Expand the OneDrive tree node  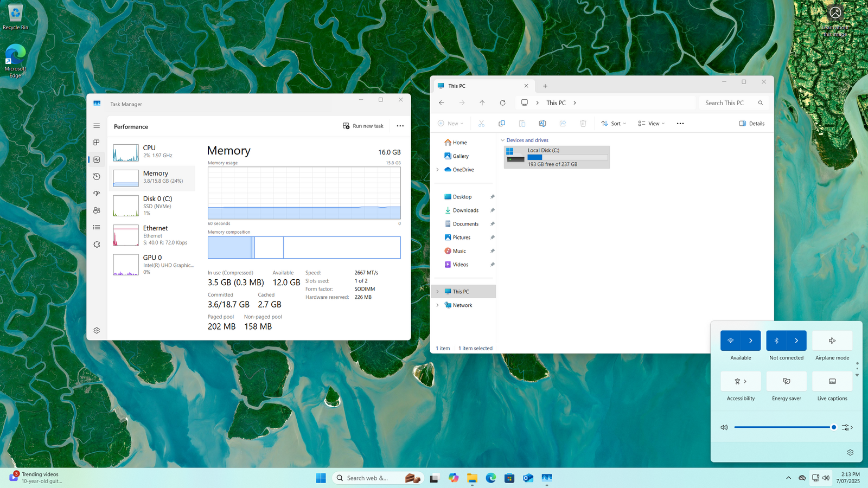tap(438, 170)
